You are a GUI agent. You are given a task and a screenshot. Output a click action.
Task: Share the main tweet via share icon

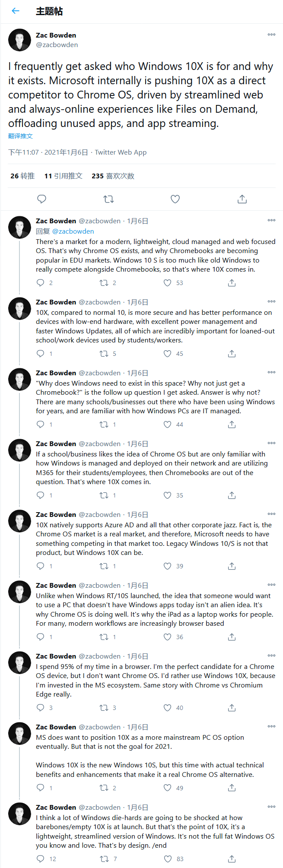coord(242,199)
